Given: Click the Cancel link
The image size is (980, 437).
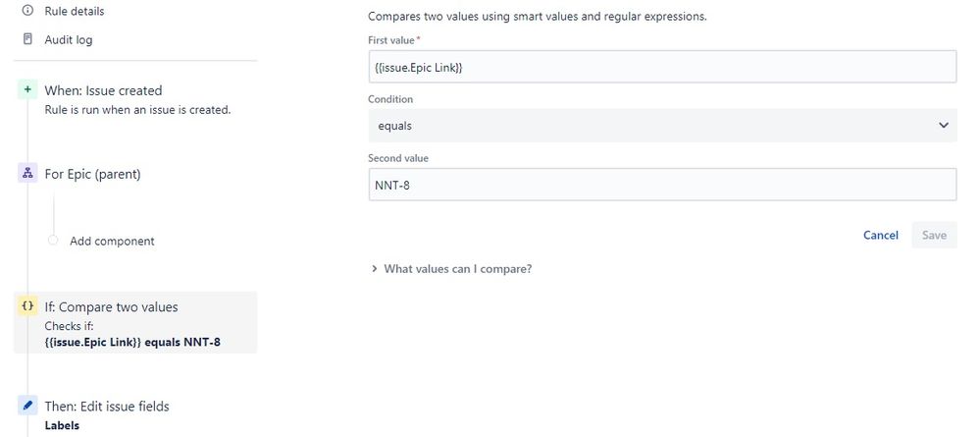Looking at the screenshot, I should 881,235.
